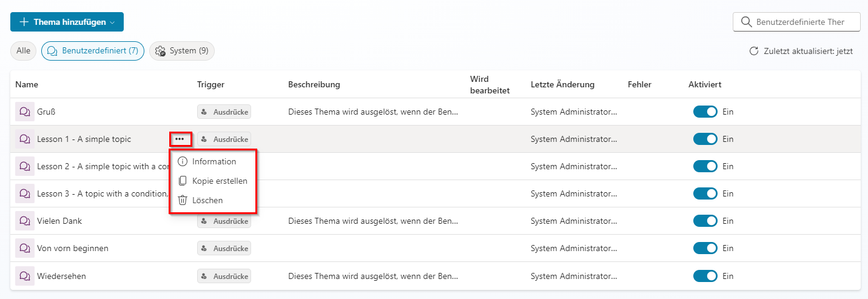Select Information from the context menu
Screen dimensions: 868x299
click(x=214, y=162)
